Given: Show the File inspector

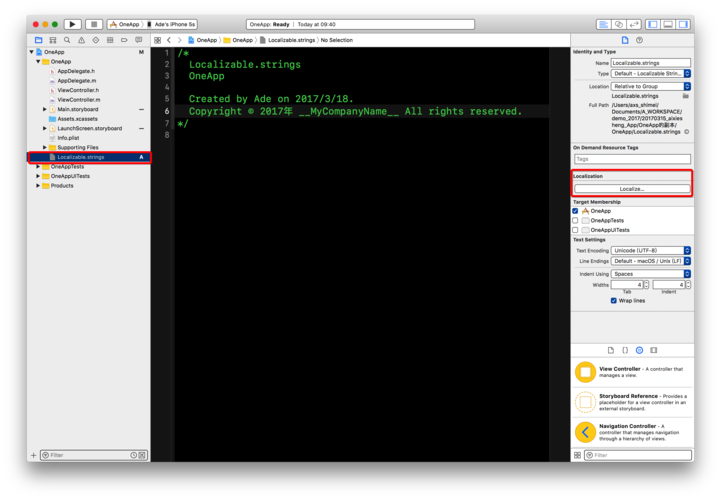Looking at the screenshot, I should click(625, 40).
